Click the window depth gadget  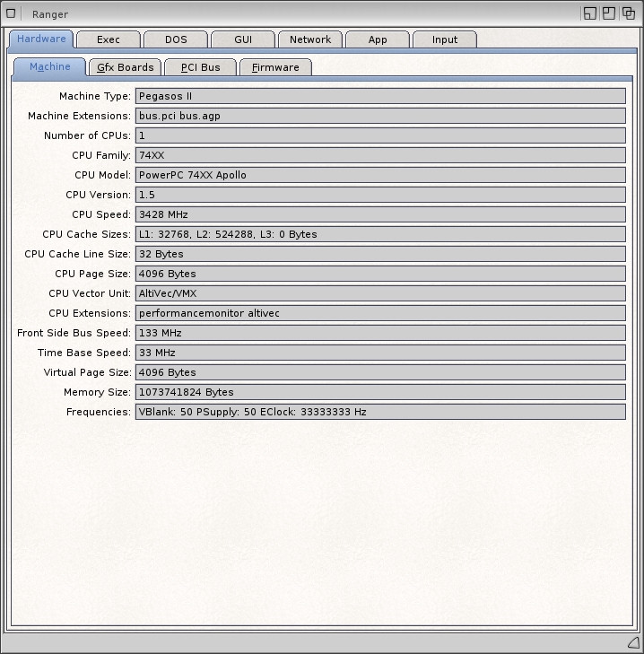[629, 13]
